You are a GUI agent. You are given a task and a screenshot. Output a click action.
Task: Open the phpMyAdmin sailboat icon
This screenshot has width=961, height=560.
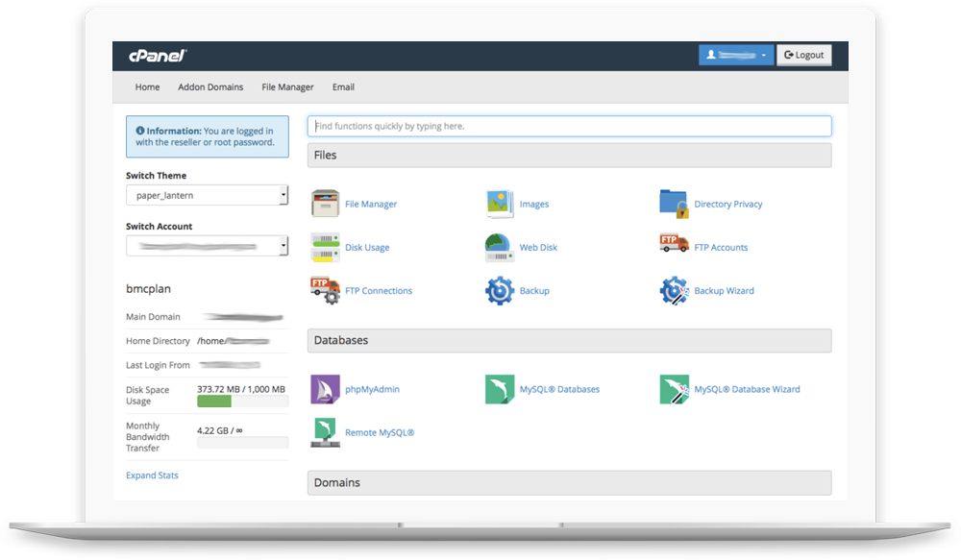click(325, 389)
